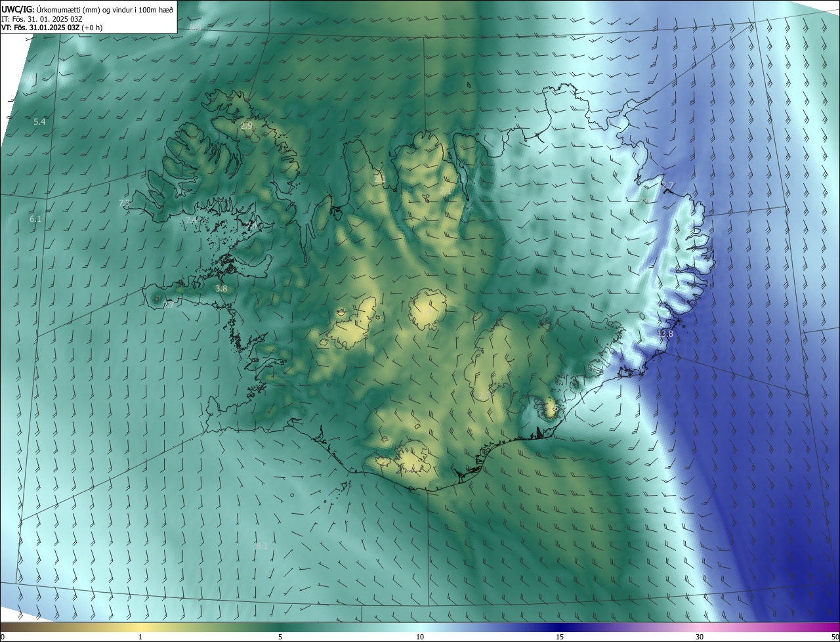Click the '0' tick label on the colorbar
The image size is (840, 642).
3,637
